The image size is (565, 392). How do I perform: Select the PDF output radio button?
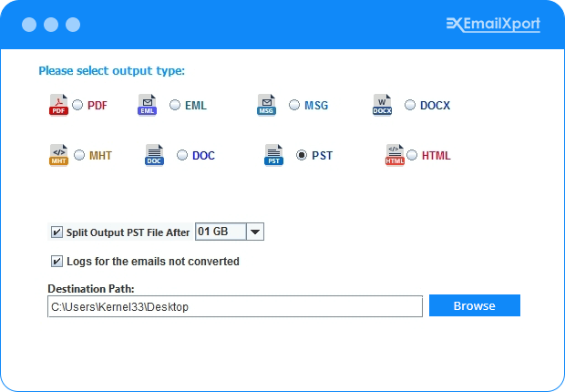coord(77,105)
